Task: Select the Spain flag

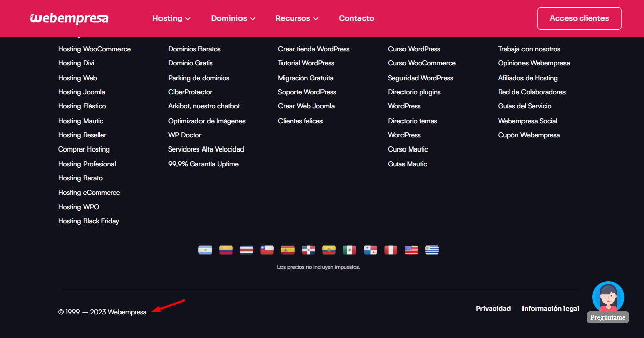Action: click(288, 250)
